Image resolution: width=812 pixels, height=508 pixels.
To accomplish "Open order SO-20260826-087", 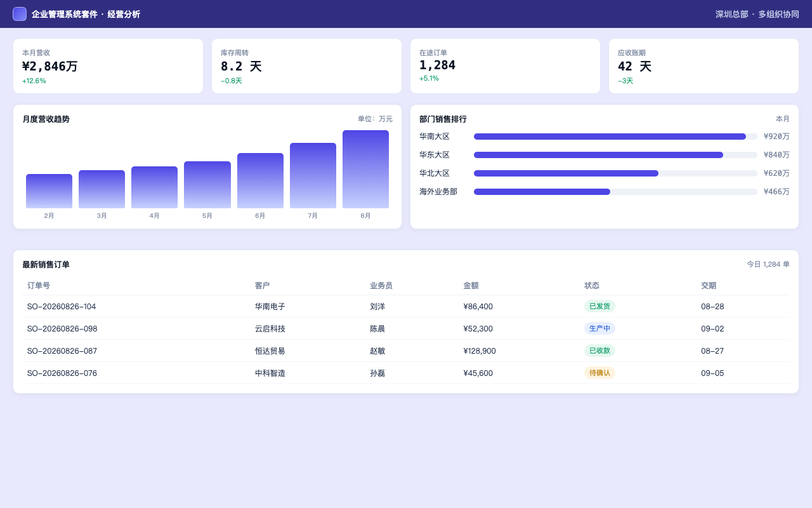I will [62, 351].
